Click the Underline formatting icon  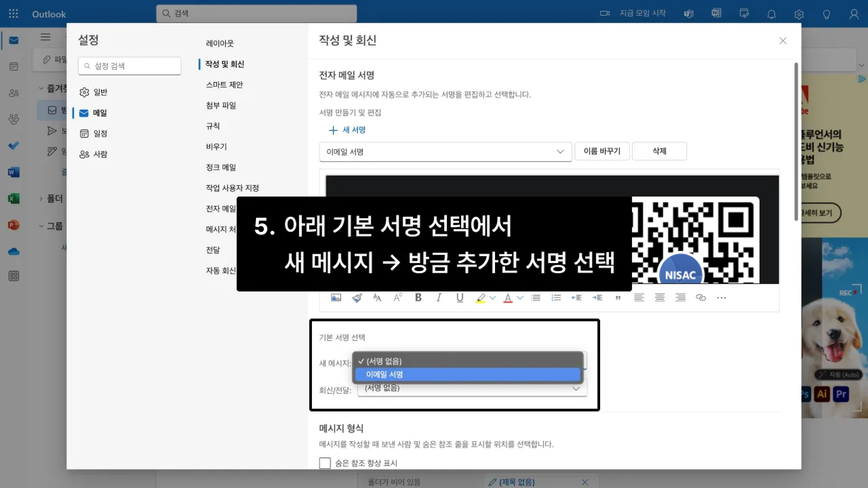pyautogui.click(x=459, y=297)
